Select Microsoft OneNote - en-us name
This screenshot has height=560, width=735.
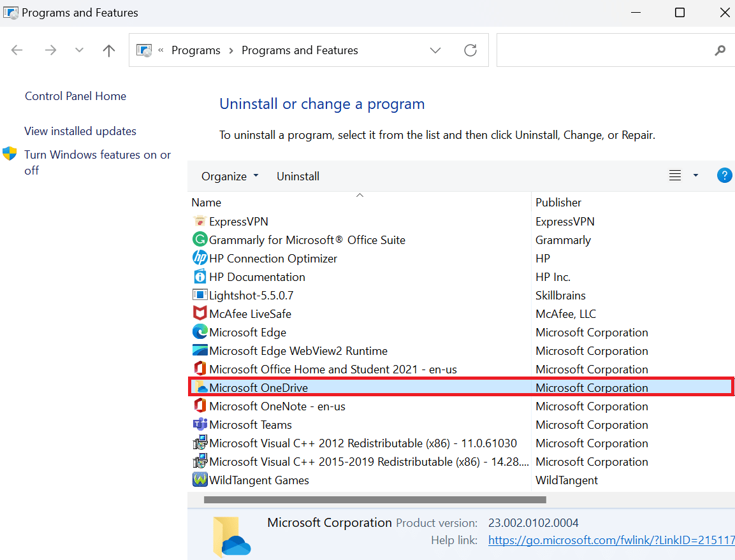tap(277, 406)
